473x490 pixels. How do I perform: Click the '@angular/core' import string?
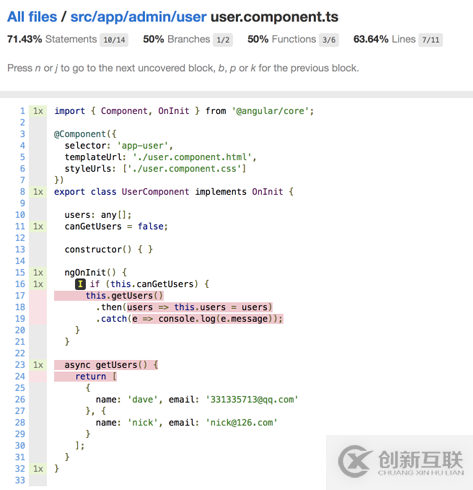pos(271,111)
